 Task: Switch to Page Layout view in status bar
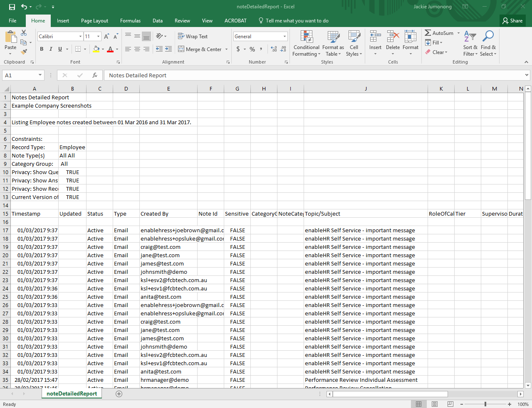[435, 404]
